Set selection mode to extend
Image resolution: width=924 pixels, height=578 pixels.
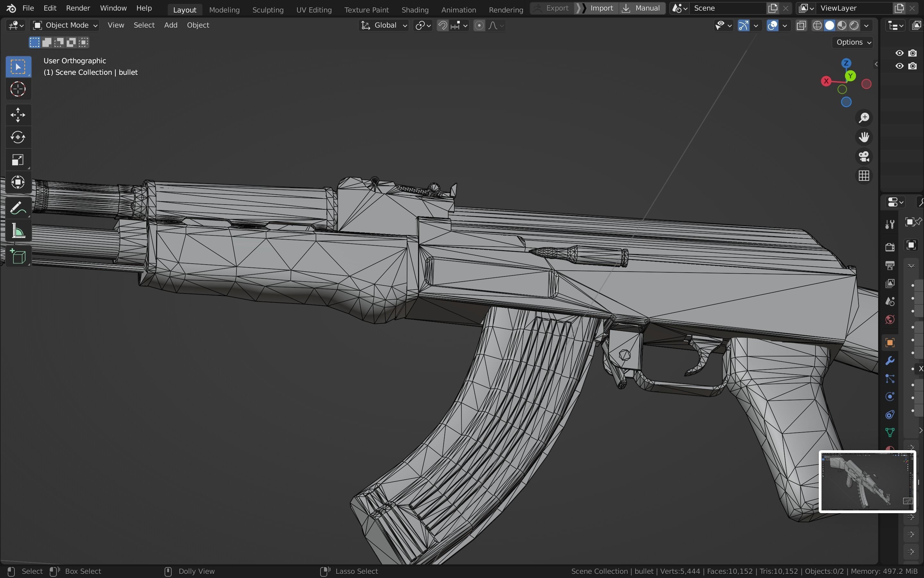pyautogui.click(x=47, y=42)
